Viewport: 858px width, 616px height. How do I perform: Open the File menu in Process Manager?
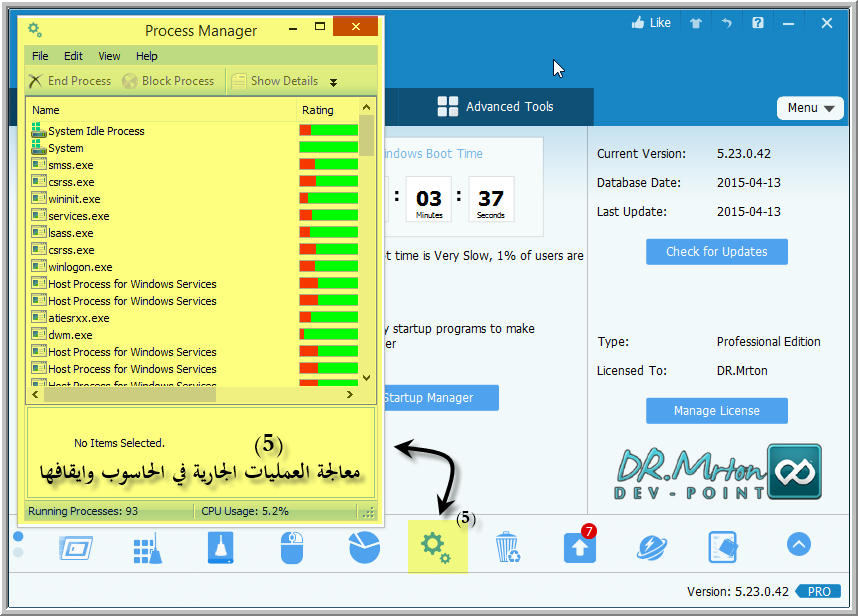40,56
